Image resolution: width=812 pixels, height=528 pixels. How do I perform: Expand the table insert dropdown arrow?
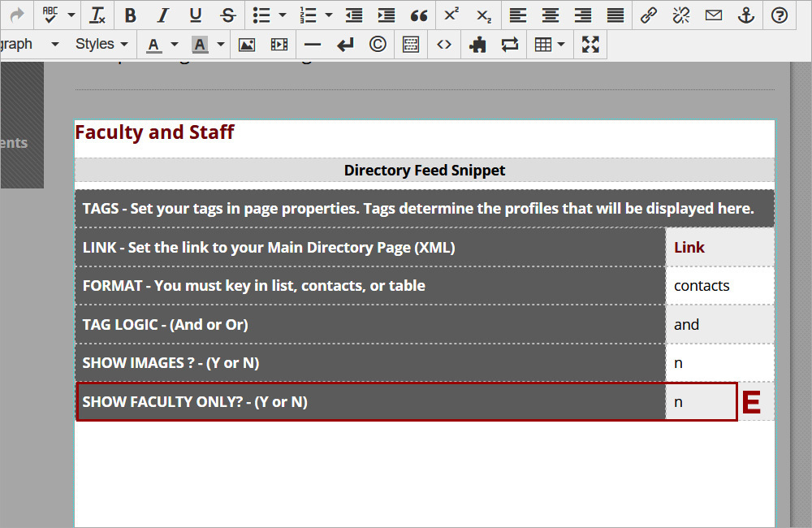pos(560,44)
